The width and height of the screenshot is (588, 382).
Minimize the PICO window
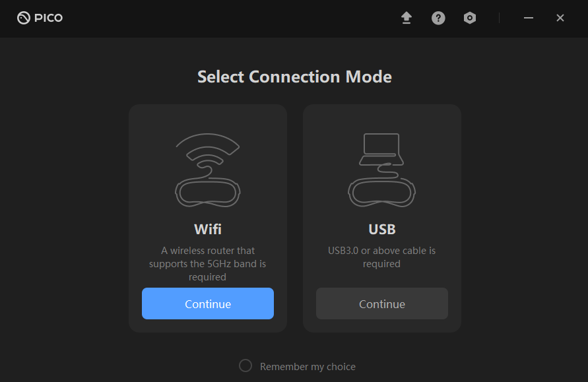[529, 18]
